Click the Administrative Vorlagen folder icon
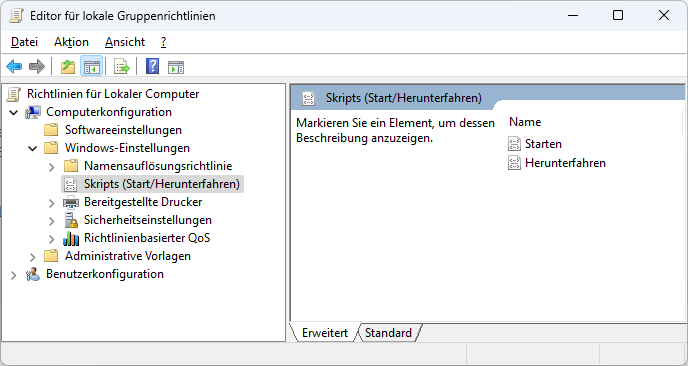688x366 pixels. (x=51, y=256)
